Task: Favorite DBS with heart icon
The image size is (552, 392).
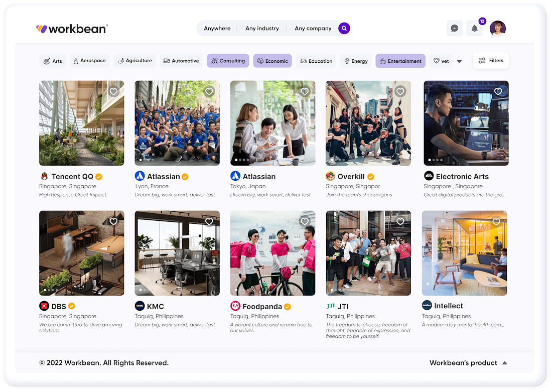Action: point(113,221)
